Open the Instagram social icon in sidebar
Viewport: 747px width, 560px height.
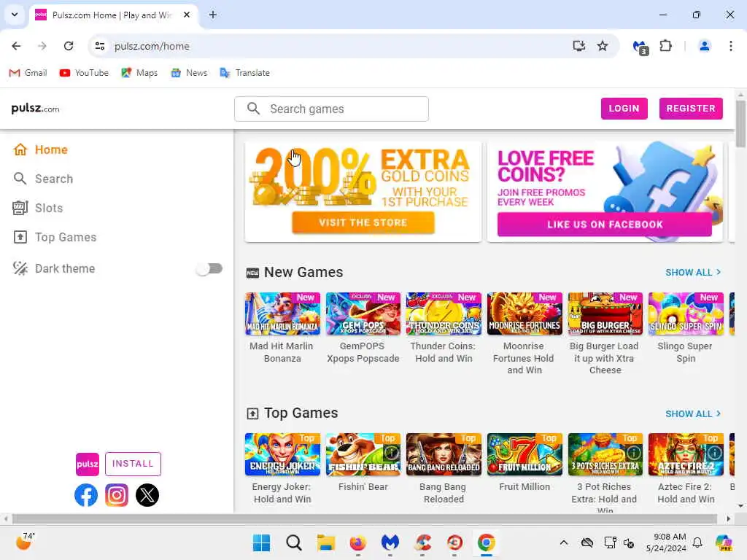click(117, 495)
